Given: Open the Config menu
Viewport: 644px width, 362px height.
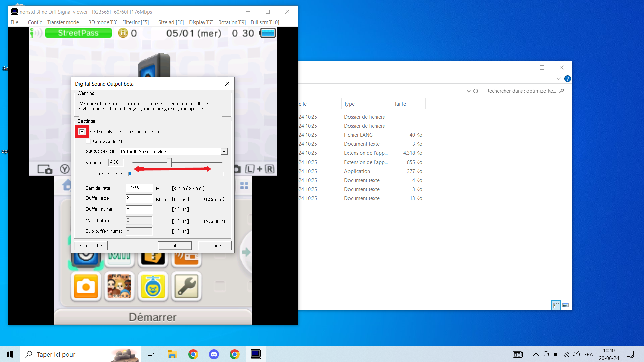Looking at the screenshot, I should (x=35, y=22).
